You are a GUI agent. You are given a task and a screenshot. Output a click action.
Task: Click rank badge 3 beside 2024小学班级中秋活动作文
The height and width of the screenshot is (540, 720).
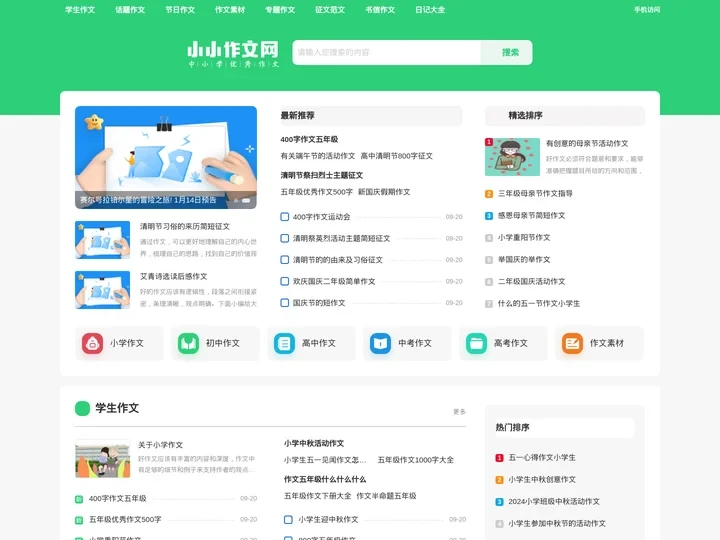click(500, 502)
